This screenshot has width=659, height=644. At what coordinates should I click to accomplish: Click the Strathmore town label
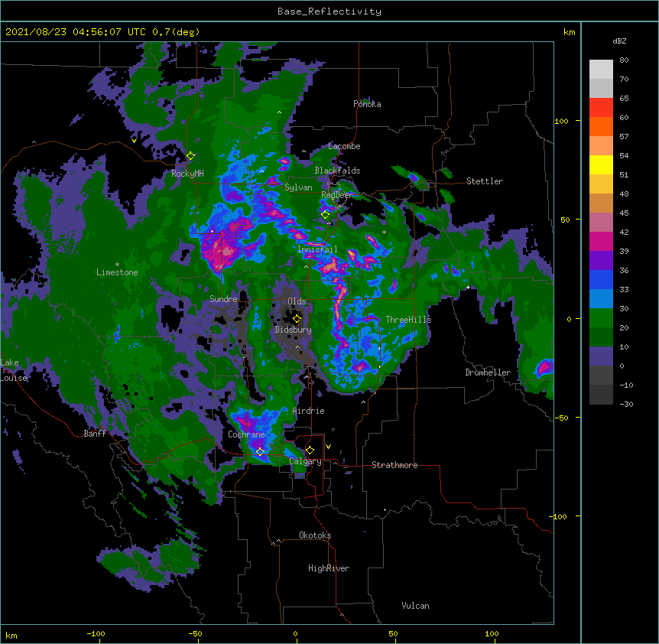click(x=394, y=465)
